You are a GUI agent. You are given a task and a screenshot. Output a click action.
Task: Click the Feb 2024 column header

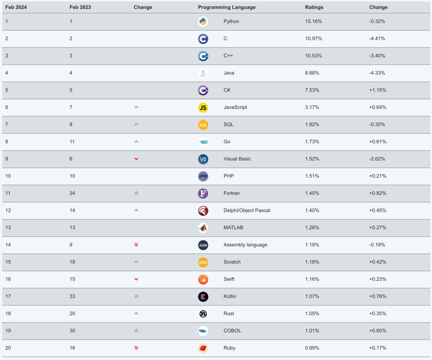click(x=16, y=7)
